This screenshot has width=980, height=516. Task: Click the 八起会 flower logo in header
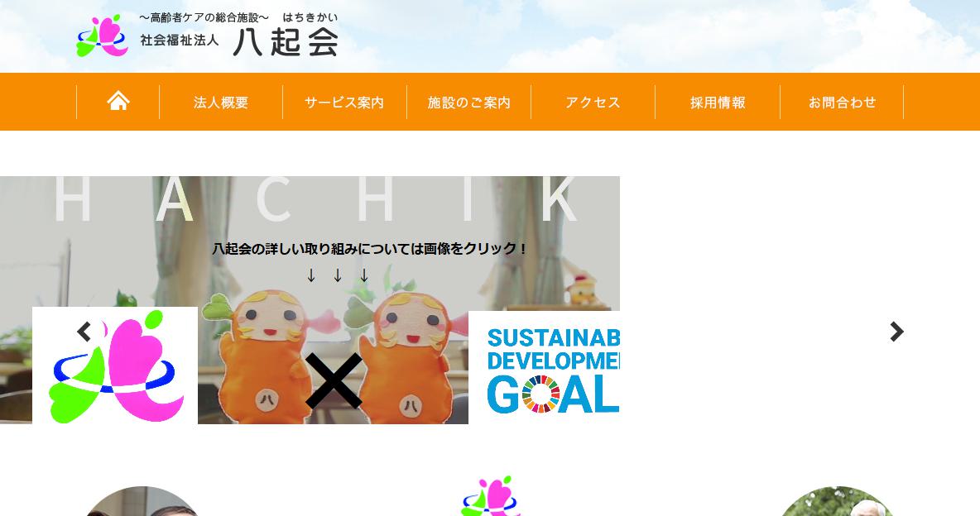(103, 36)
